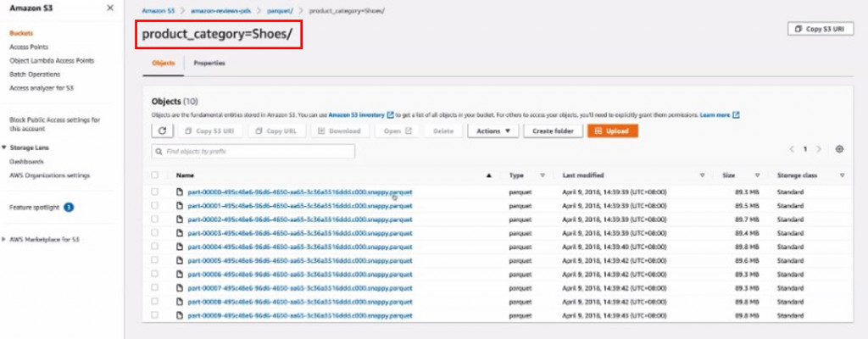
Task: Expand AWS Marketplace for S3 section
Action: pos(4,240)
